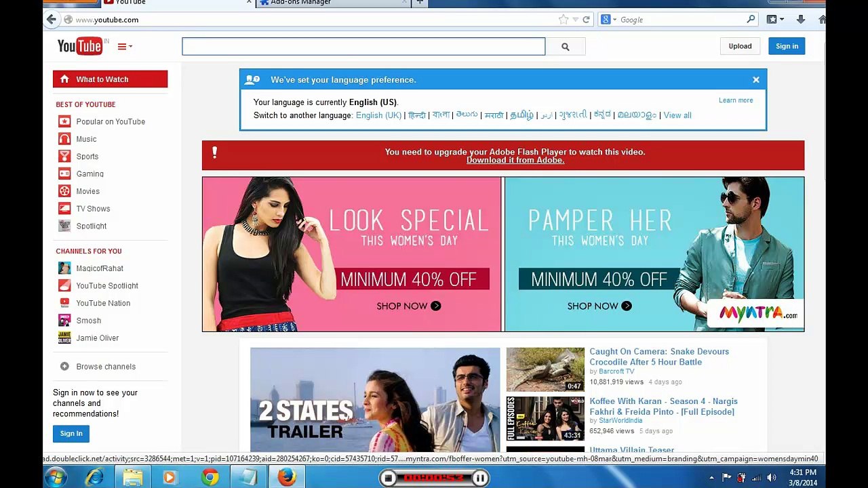Open the YouTube Nation channel

point(103,303)
